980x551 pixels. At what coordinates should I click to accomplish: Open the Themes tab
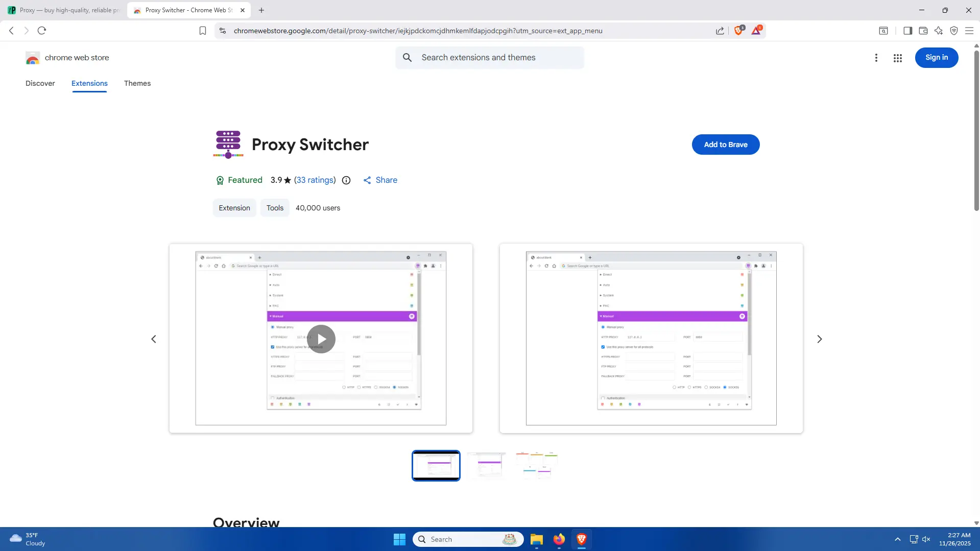137,83
